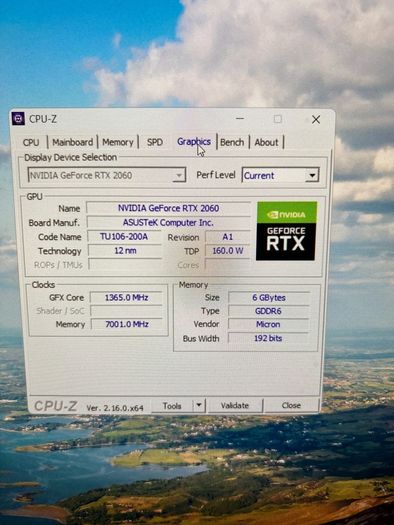Image resolution: width=394 pixels, height=525 pixels.
Task: Click the GFX Core clock value field
Action: tap(126, 297)
